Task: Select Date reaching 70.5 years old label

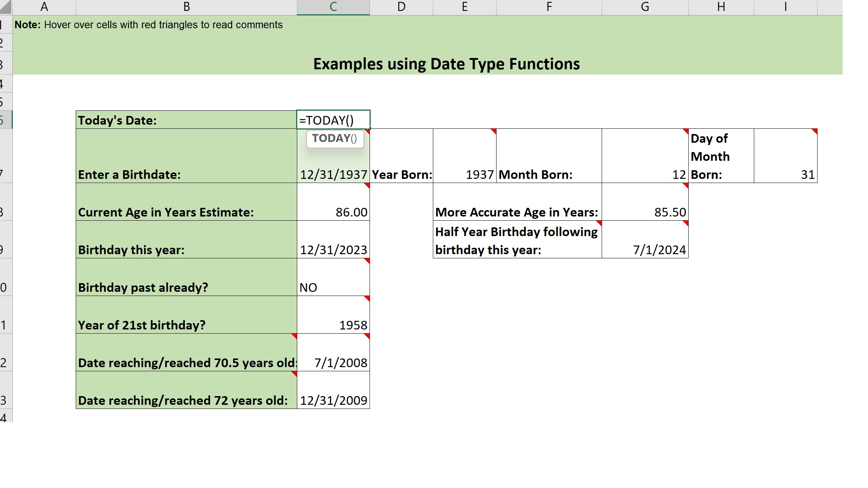Action: coord(186,352)
